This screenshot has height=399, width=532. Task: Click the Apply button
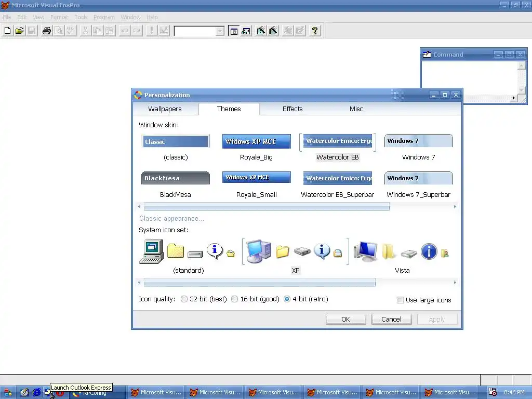tap(437, 320)
